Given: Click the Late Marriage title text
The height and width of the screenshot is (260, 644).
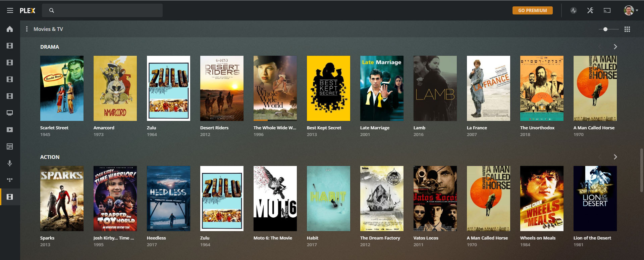Looking at the screenshot, I should pos(375,128).
